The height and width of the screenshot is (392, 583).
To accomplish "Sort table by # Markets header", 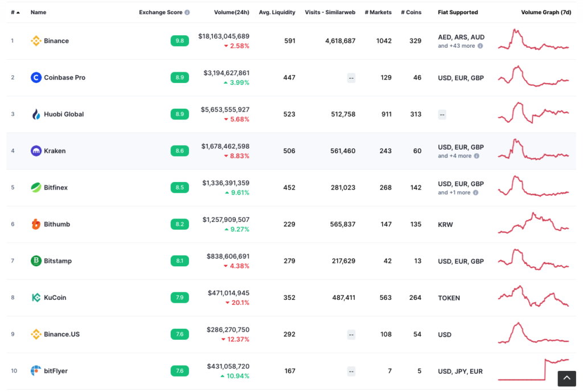I will click(x=378, y=13).
